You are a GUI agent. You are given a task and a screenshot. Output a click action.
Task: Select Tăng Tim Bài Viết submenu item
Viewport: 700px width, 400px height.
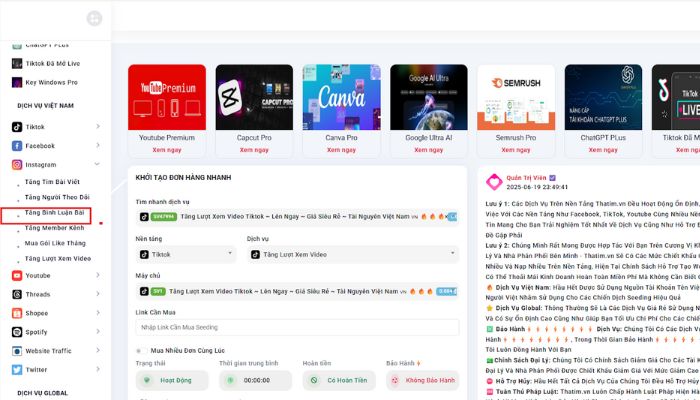tap(52, 182)
